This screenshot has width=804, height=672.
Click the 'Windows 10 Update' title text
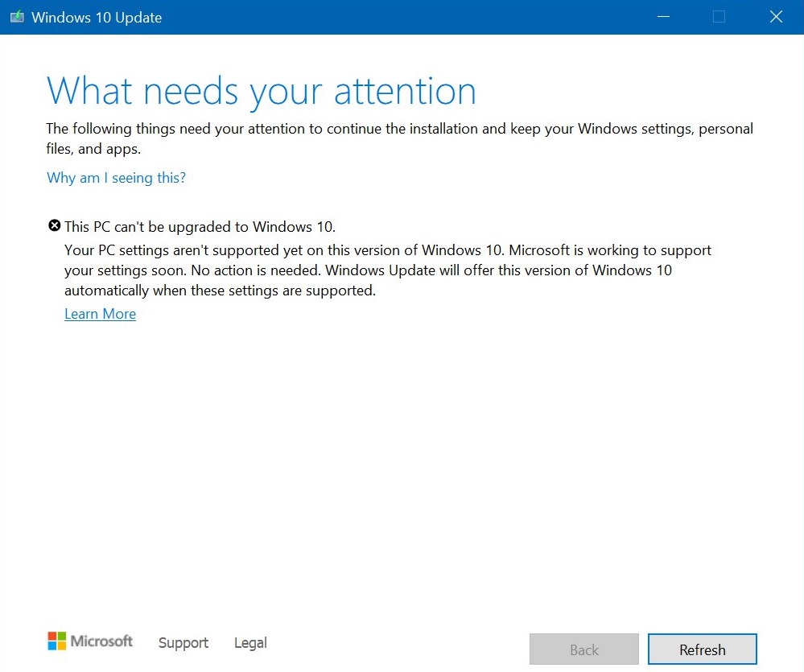[x=97, y=18]
